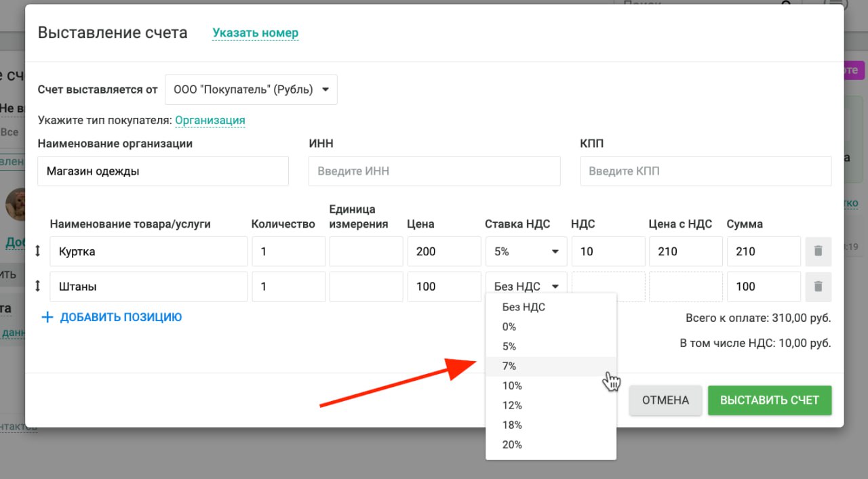Focus the ИНН input field
Image resolution: width=868 pixels, height=479 pixels.
click(x=434, y=171)
